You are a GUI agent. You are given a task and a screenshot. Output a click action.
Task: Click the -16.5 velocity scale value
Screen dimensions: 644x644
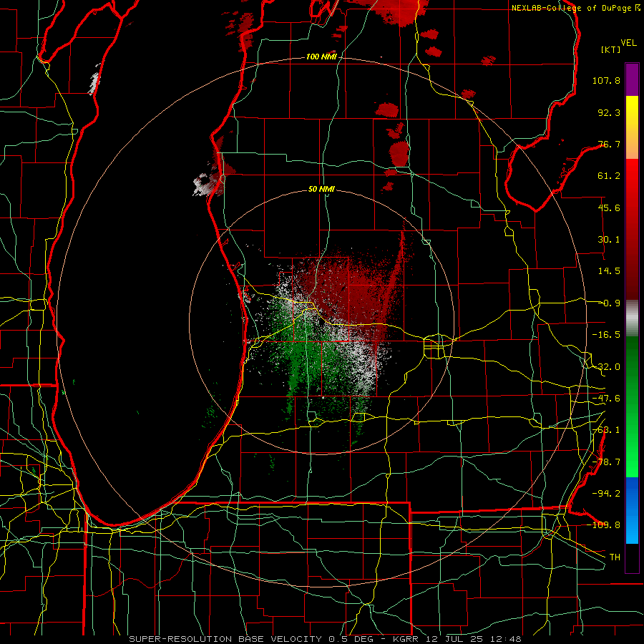point(606,335)
